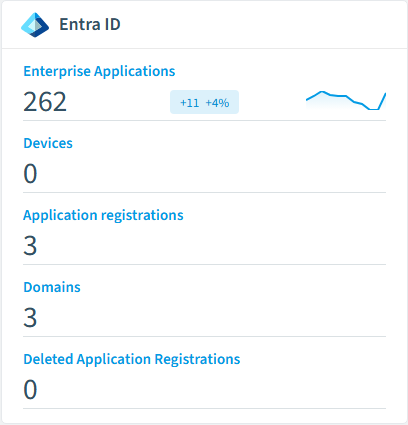Click the 3 value under Domains
408x425 pixels.
point(30,318)
